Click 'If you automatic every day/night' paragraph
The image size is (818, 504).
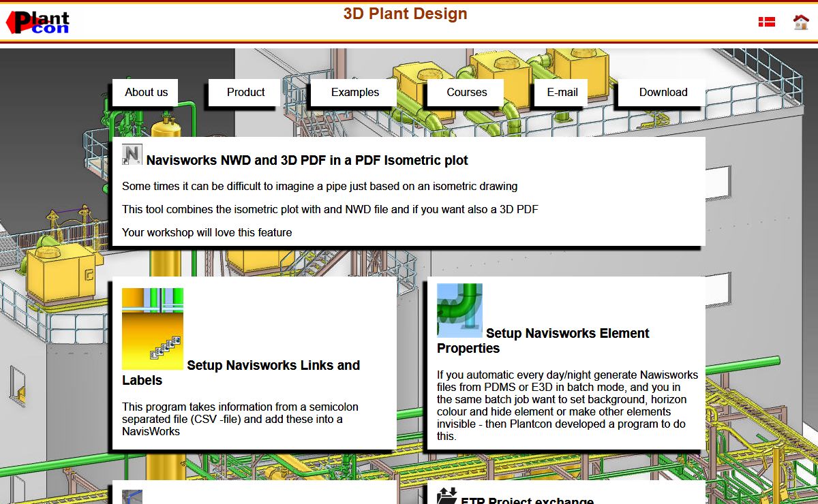pyautogui.click(x=567, y=405)
